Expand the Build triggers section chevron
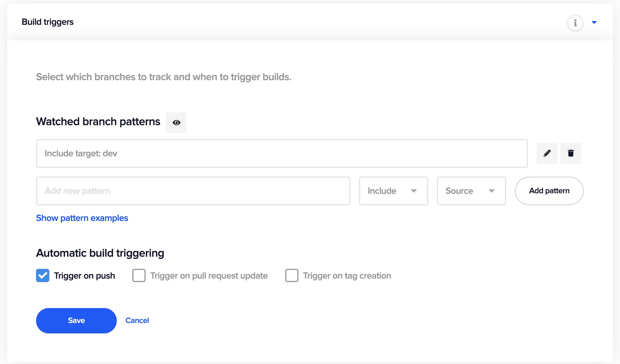Viewport: 620px width, 364px height. 594,22
